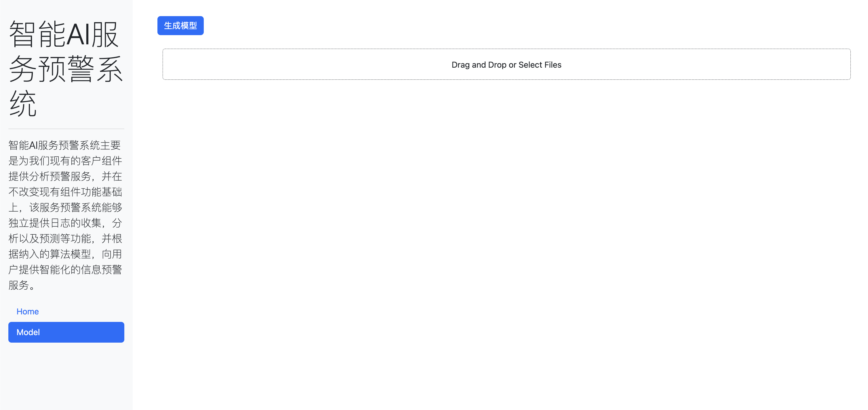Open the Home navigation link

pyautogui.click(x=28, y=311)
